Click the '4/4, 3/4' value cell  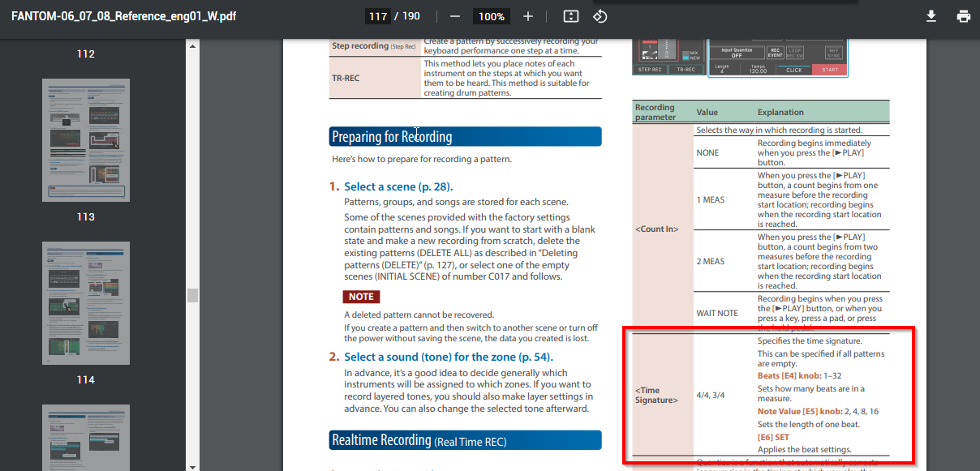724,395
